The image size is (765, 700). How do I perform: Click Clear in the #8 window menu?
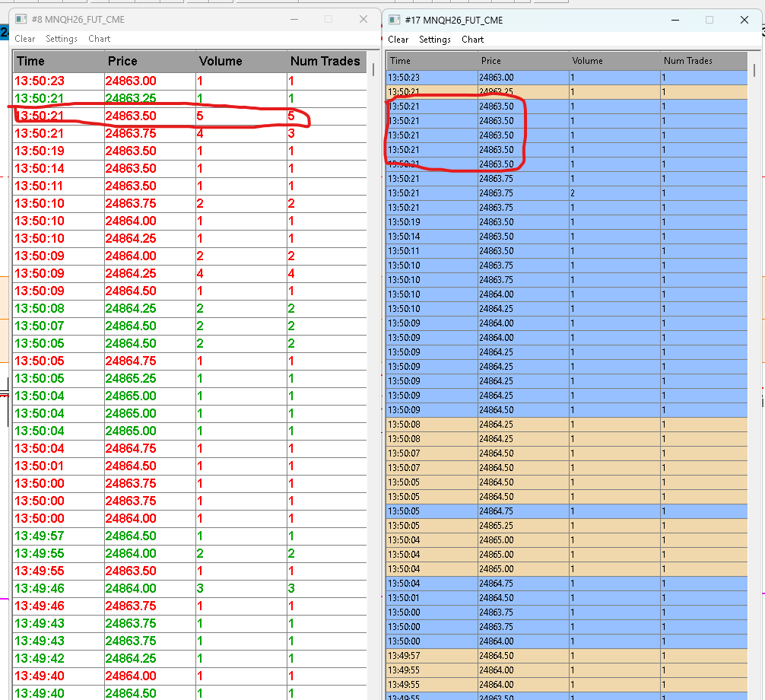[25, 39]
